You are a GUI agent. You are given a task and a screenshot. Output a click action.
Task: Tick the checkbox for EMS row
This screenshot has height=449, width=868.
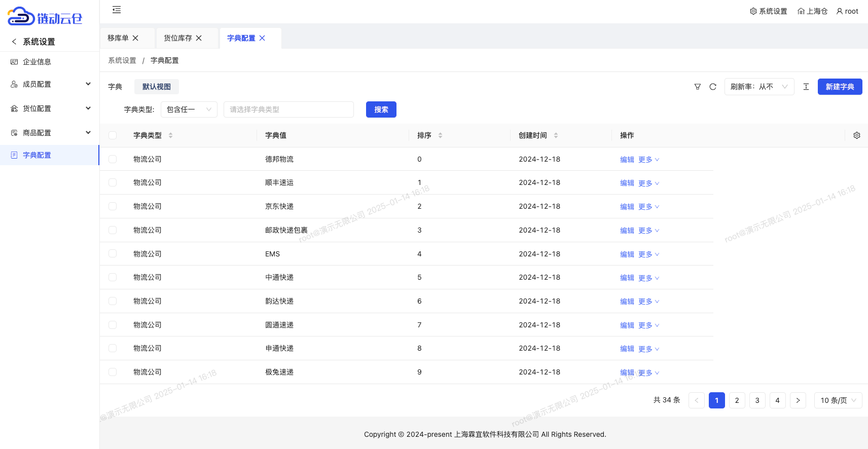coord(113,254)
